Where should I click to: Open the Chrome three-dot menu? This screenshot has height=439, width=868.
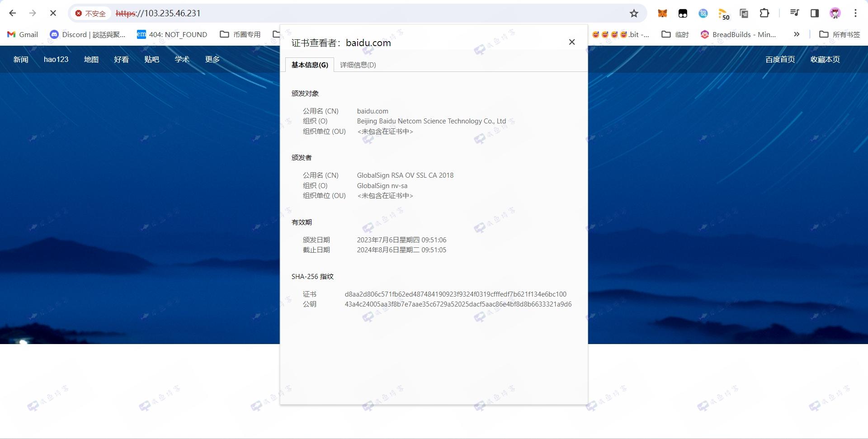point(855,13)
